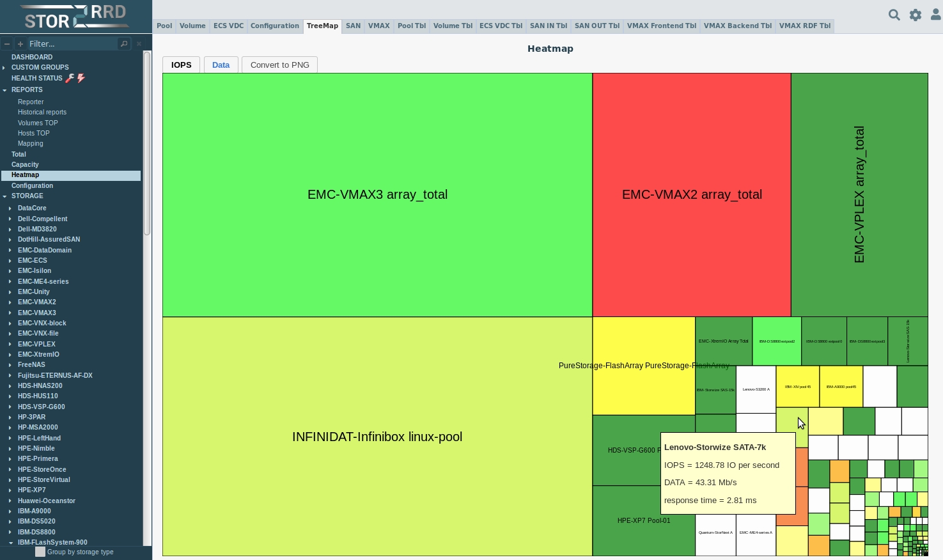Switch to the SAN tab
943x560 pixels.
353,26
